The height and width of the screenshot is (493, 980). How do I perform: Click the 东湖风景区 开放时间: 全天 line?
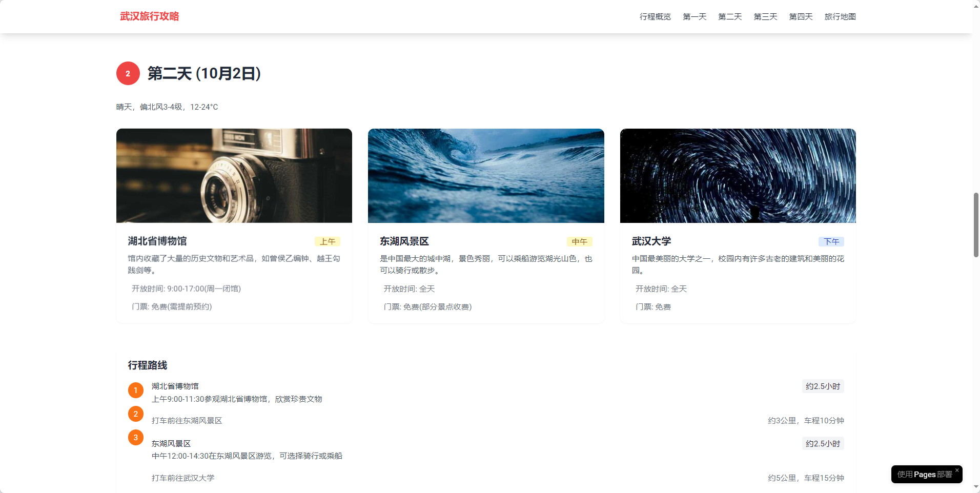[x=409, y=289]
